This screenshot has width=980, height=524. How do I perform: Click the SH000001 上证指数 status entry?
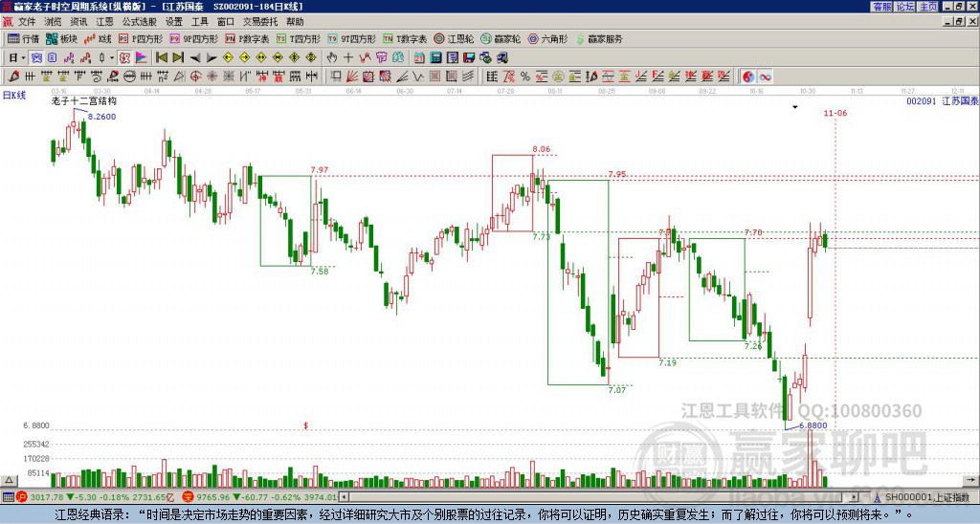point(926,497)
